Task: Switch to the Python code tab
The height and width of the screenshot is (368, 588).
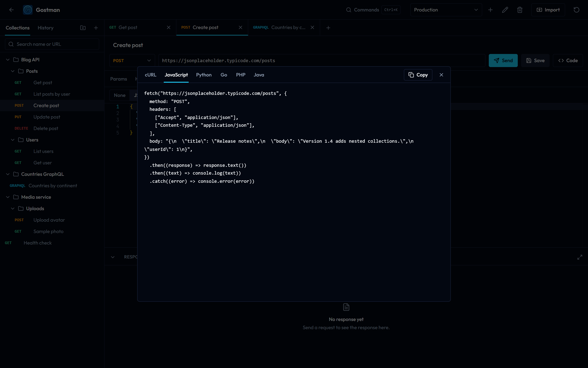Action: pyautogui.click(x=204, y=75)
